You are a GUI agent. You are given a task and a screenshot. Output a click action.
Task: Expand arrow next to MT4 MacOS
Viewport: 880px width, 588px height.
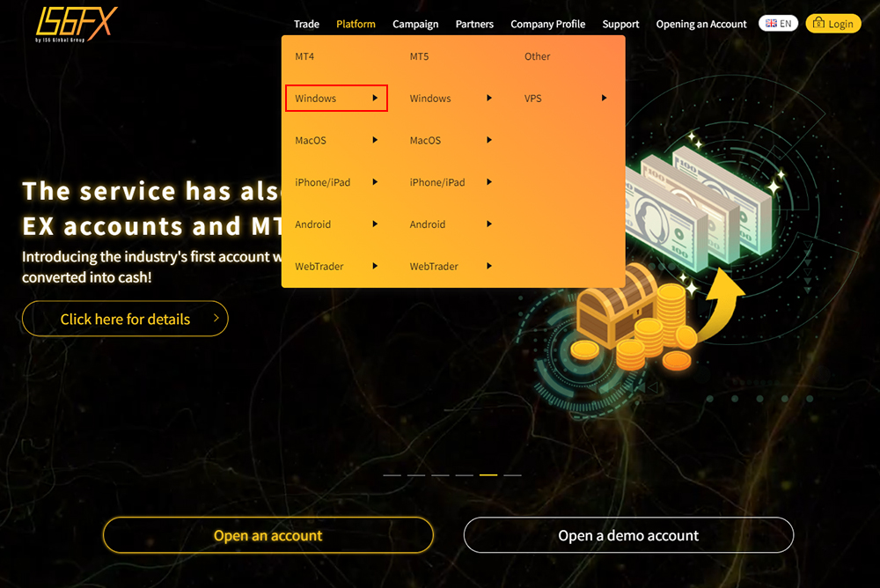pyautogui.click(x=375, y=140)
